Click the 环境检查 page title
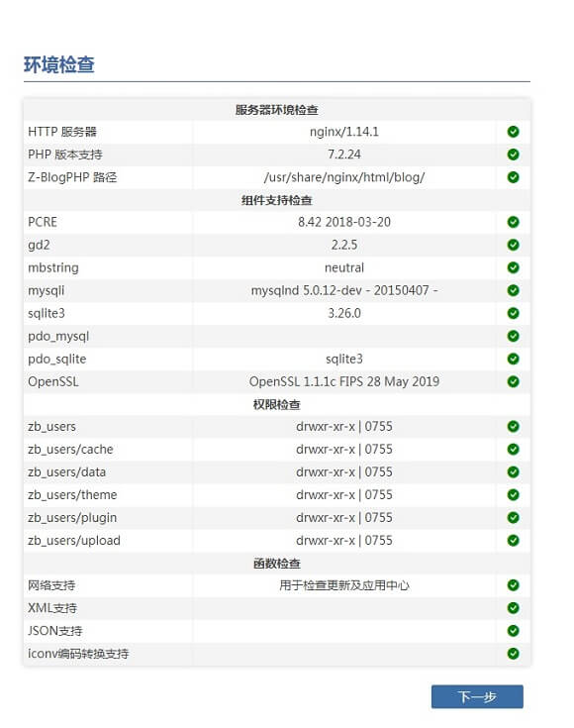The width and height of the screenshot is (574, 728). click(59, 64)
